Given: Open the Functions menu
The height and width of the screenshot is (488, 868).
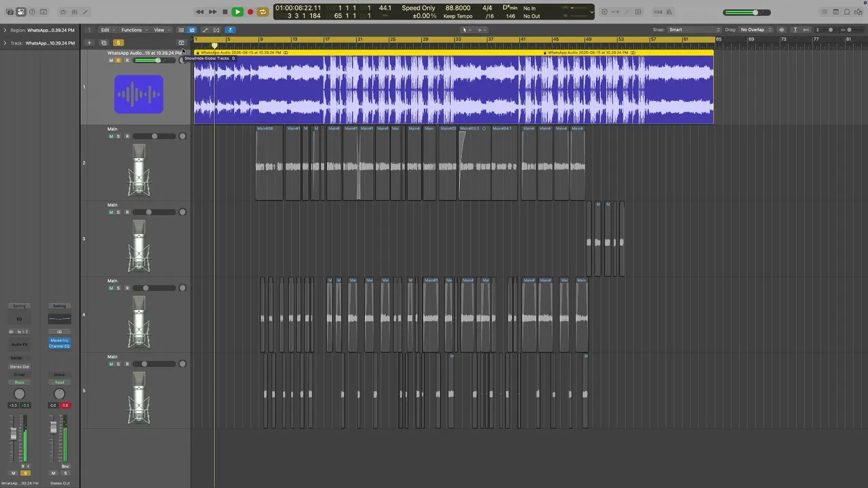Looking at the screenshot, I should point(134,30).
